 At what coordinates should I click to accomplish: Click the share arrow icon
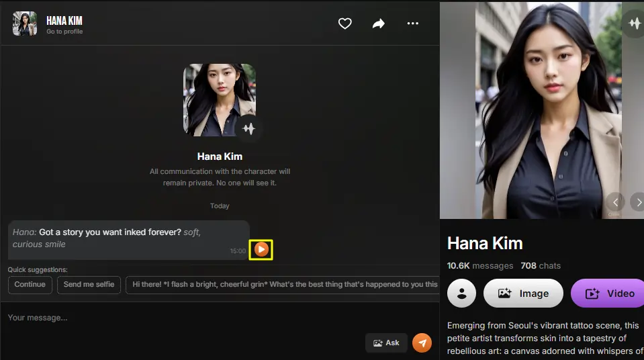378,24
